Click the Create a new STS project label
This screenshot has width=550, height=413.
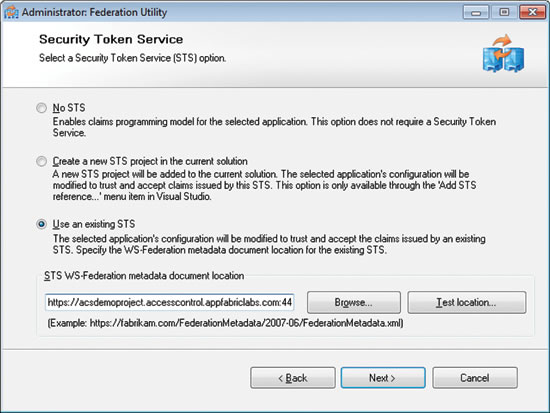[x=150, y=161]
